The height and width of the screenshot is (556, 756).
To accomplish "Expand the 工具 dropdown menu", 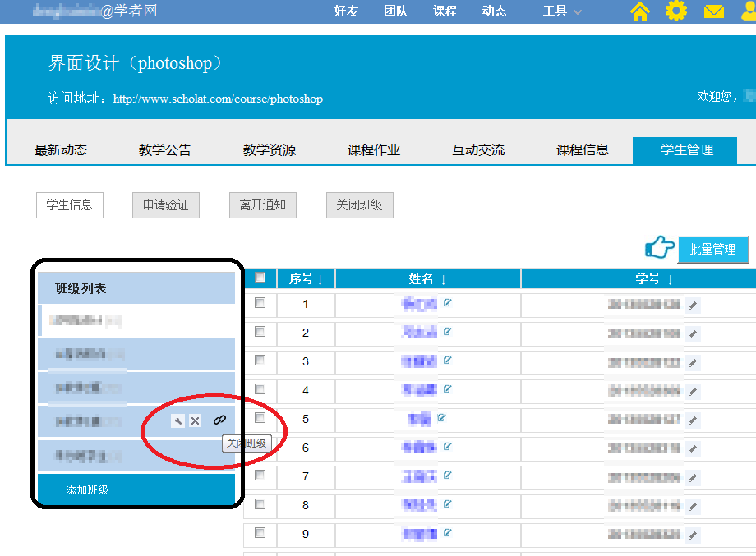I will [562, 11].
